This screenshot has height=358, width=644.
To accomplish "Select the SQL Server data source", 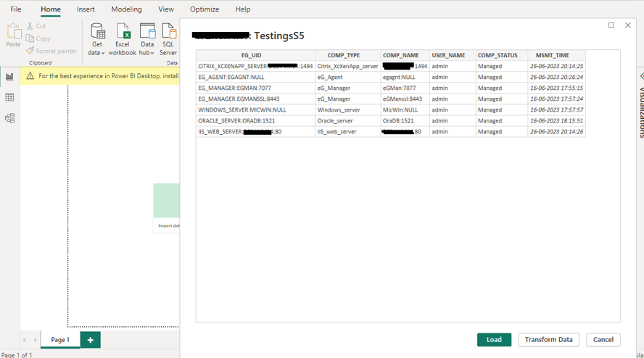I will click(168, 39).
